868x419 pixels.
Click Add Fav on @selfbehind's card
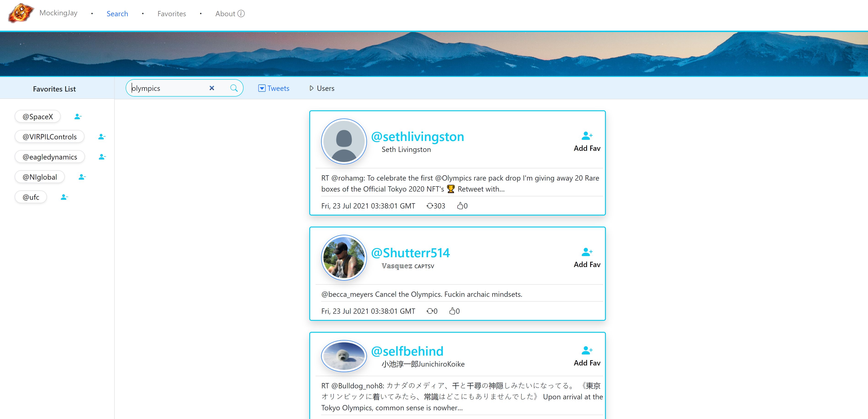(x=587, y=363)
